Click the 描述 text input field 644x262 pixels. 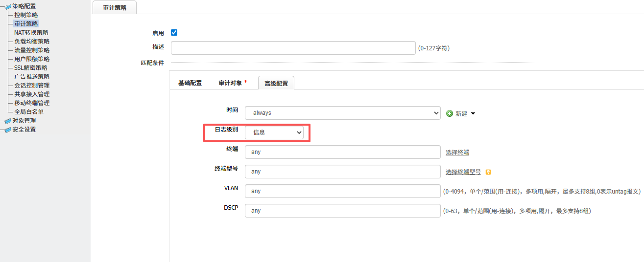tap(293, 48)
